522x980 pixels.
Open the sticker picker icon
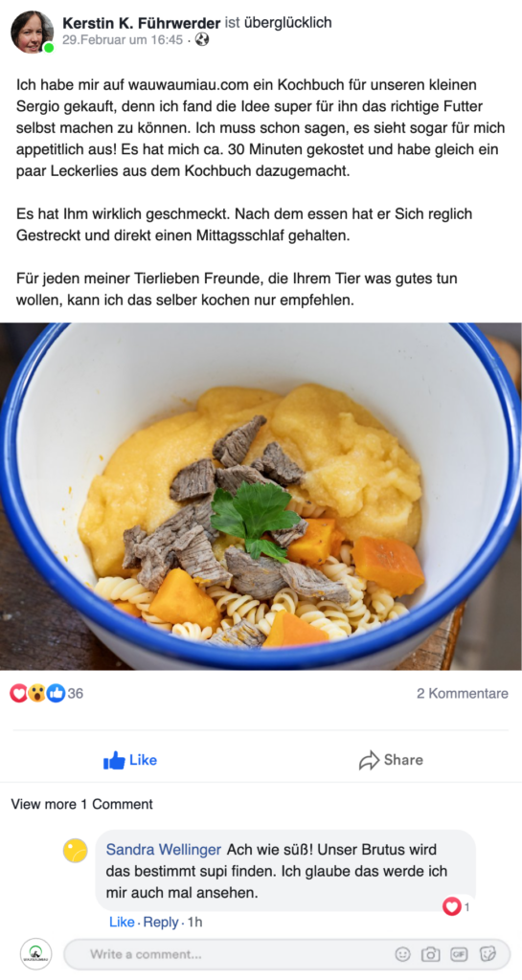(488, 954)
